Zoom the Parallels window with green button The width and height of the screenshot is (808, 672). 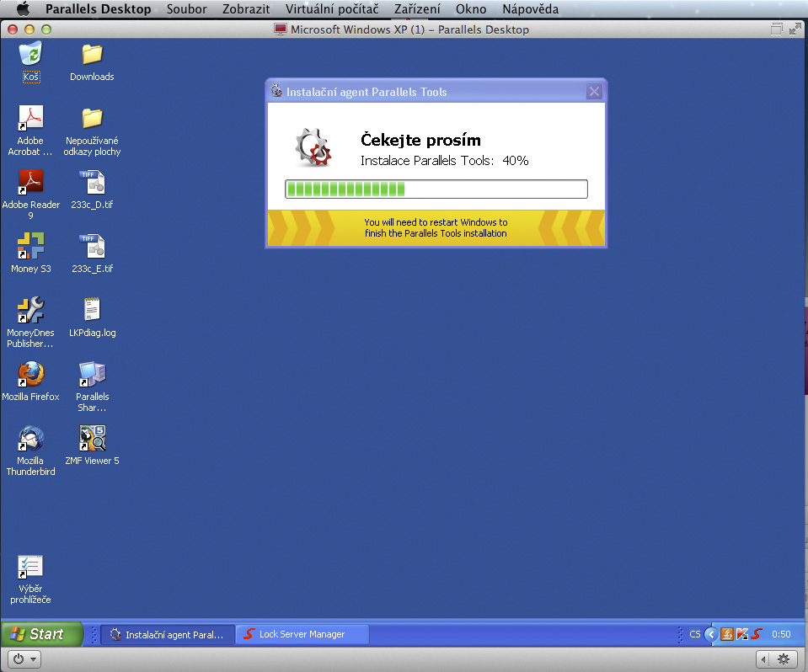(45, 29)
